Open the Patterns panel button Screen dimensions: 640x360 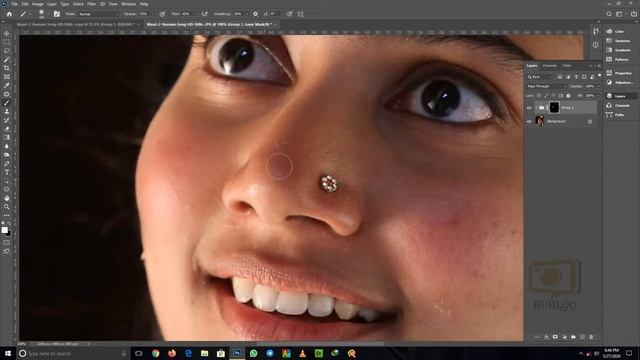coord(618,60)
